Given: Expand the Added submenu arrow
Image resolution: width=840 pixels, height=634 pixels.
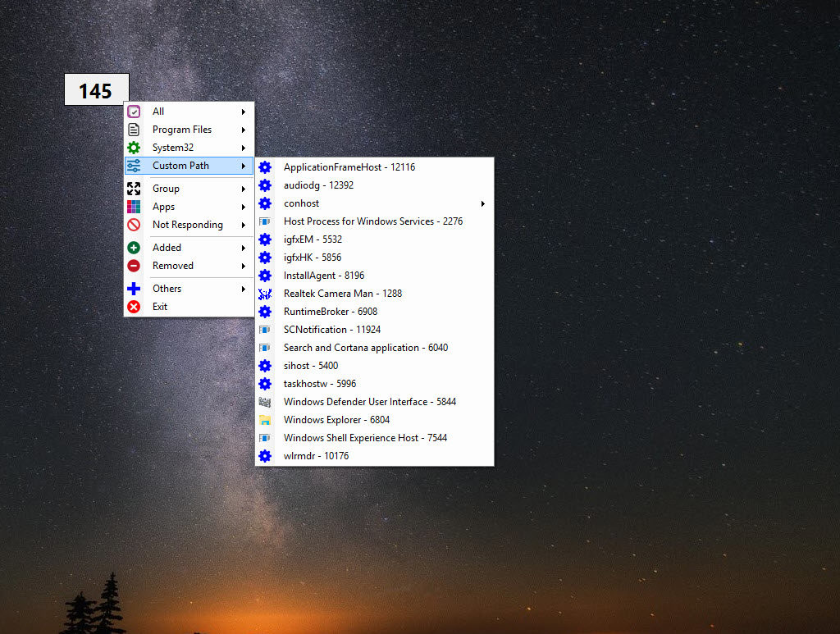Looking at the screenshot, I should pyautogui.click(x=243, y=248).
